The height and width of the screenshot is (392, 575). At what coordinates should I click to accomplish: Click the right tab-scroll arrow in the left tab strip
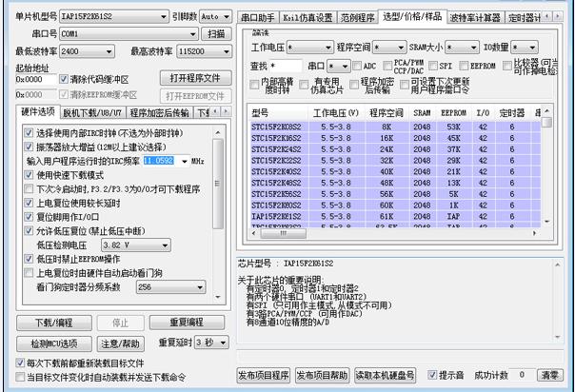point(226,111)
